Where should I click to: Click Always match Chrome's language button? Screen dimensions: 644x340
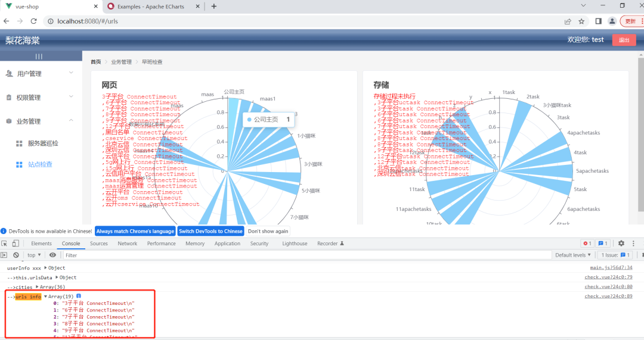[135, 231]
